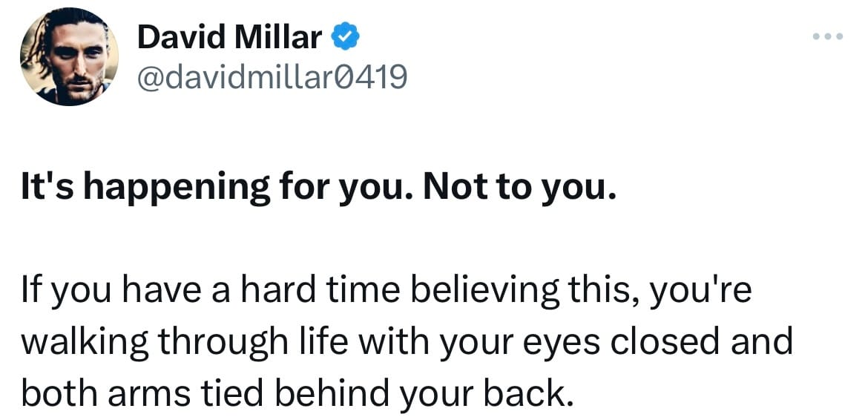Open the three-dot more options menu
The height and width of the screenshot is (420, 868).
828,36
